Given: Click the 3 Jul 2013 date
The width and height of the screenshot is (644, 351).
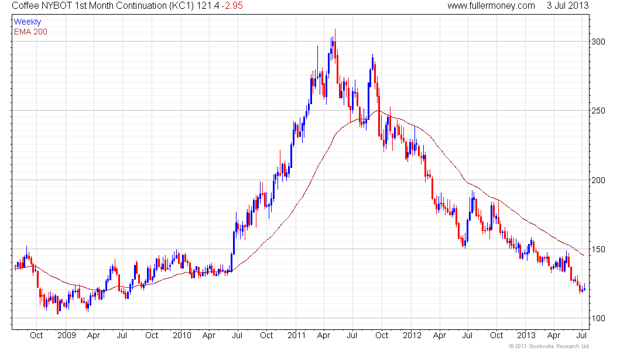Looking at the screenshot, I should [567, 6].
